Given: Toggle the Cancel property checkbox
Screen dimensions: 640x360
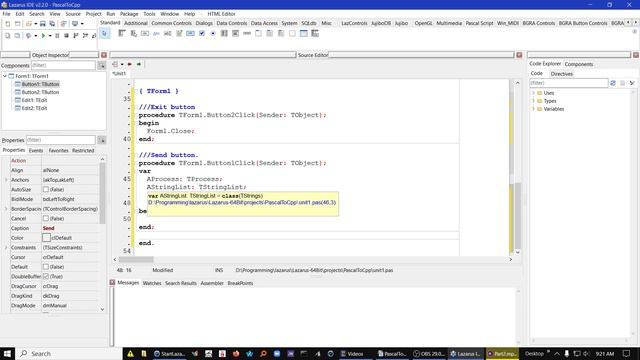Looking at the screenshot, I should coord(46,218).
